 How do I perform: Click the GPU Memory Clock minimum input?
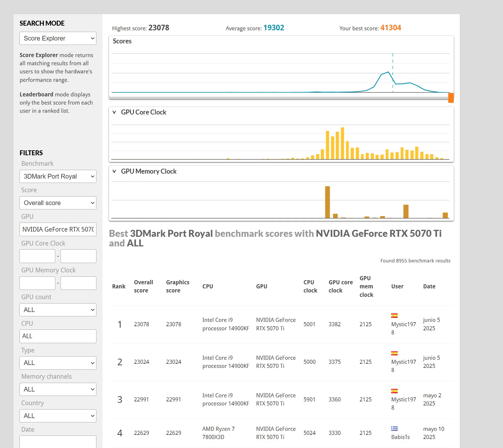click(37, 283)
